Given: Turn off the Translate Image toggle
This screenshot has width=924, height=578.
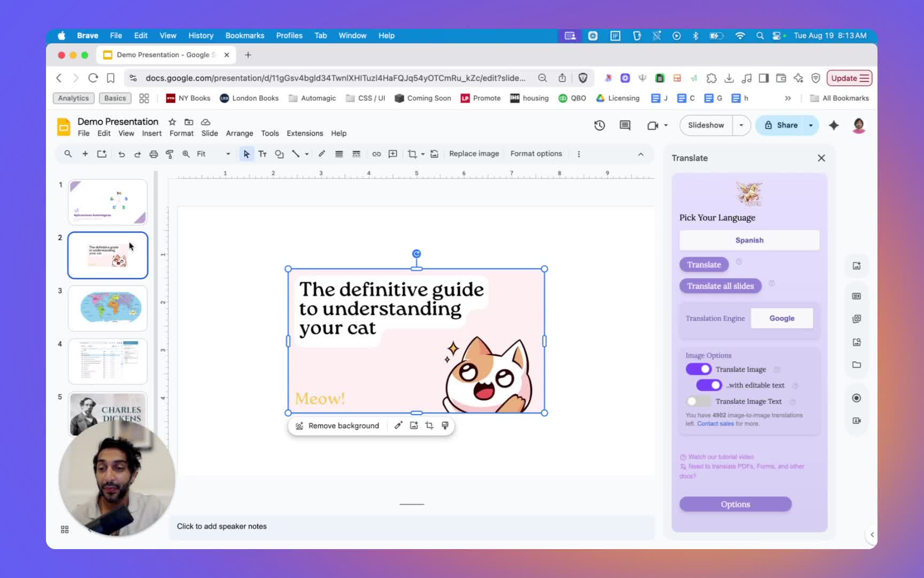Looking at the screenshot, I should 698,369.
